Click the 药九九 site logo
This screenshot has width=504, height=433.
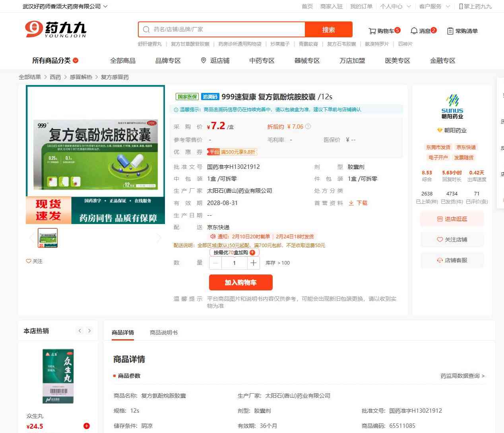56,29
